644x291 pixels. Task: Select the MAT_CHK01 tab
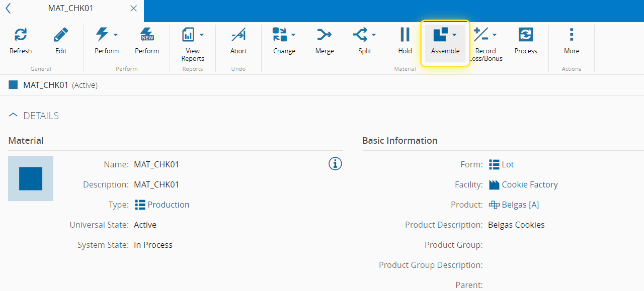tap(70, 9)
